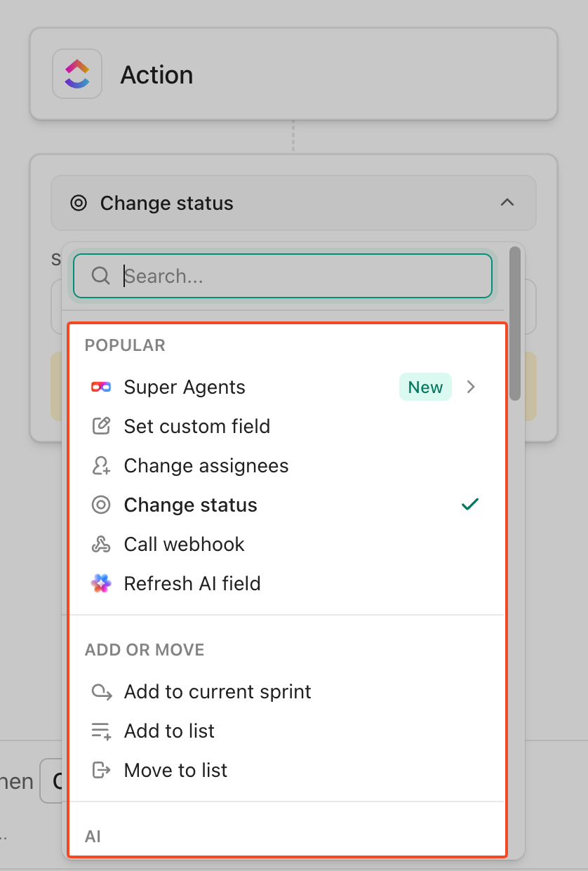The image size is (588, 871).
Task: Click the checkmark next to Change status
Action: pyautogui.click(x=470, y=504)
